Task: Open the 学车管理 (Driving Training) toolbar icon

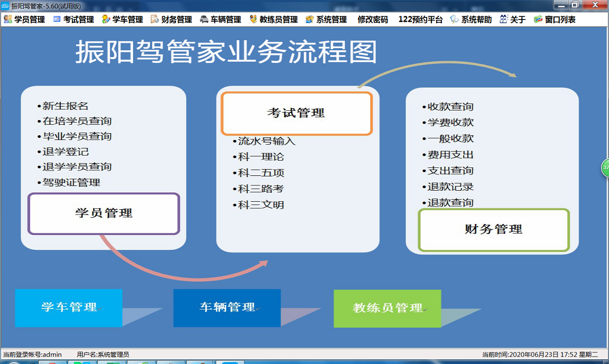Action: 122,20
